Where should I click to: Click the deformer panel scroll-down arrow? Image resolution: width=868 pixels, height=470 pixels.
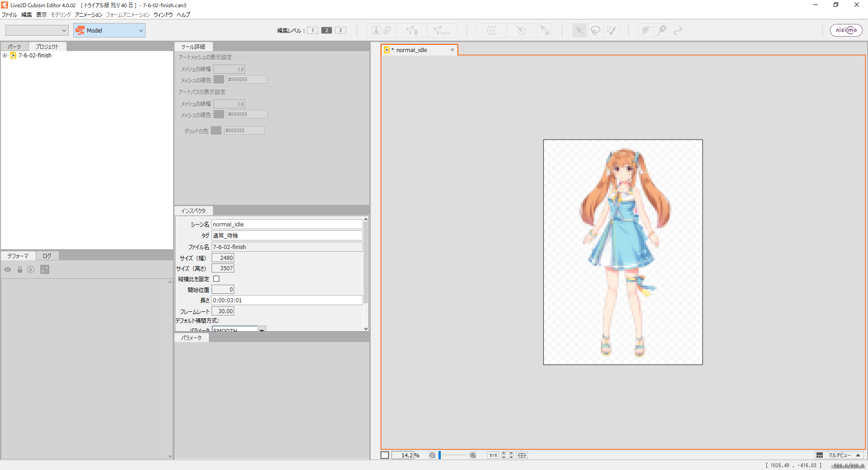(170, 456)
